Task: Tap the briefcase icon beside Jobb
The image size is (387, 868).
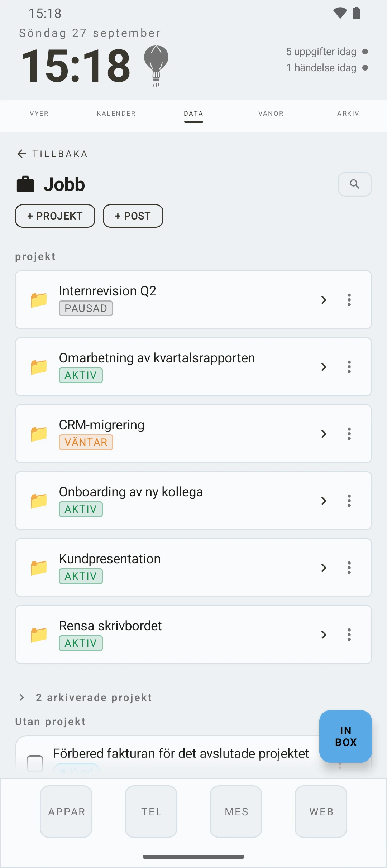Action: coord(25,184)
